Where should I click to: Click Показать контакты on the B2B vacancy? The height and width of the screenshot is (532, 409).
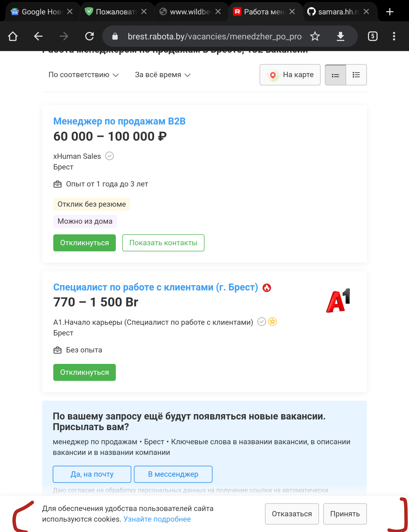click(x=163, y=243)
